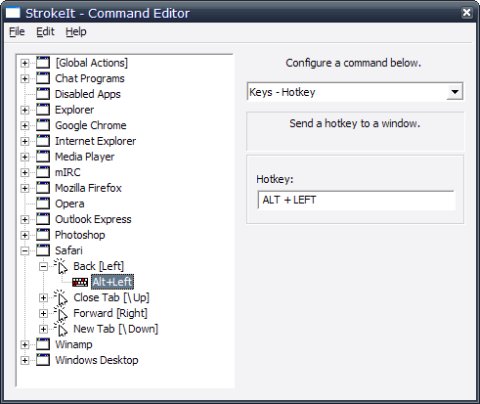This screenshot has height=404, width=480.
Task: Click the StrokeIt title bar app icon
Action: coord(13,13)
